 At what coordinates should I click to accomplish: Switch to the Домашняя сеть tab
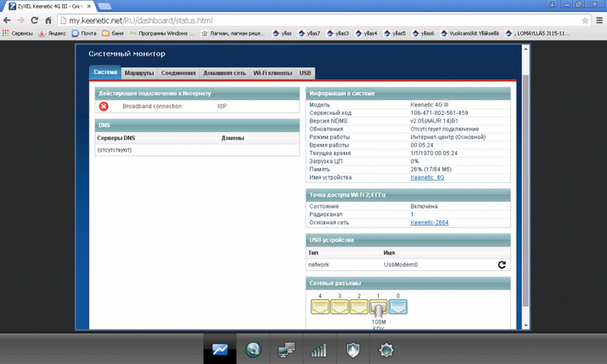[x=224, y=73]
